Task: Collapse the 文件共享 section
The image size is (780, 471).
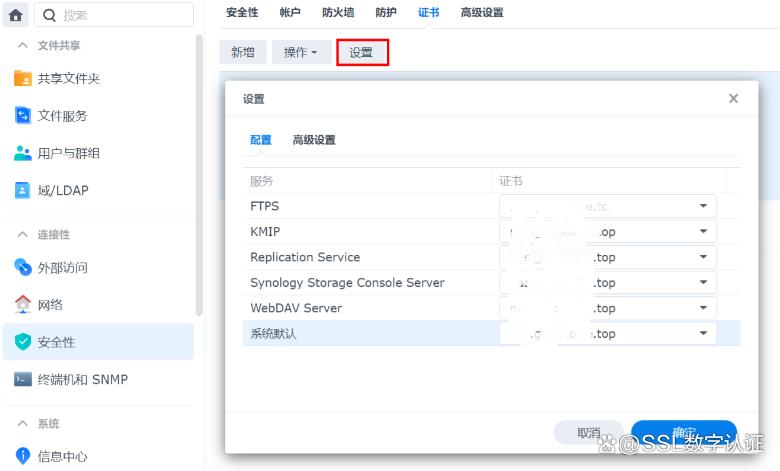Action: pyautogui.click(x=22, y=45)
